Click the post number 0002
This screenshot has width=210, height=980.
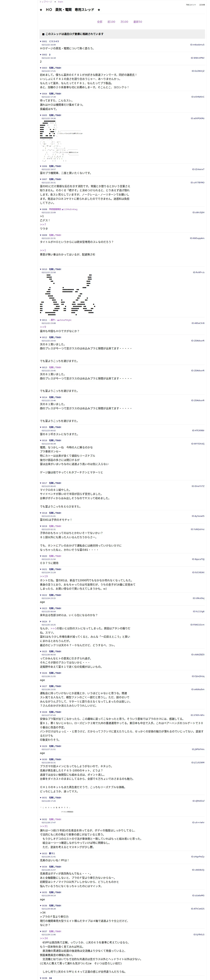45,55
